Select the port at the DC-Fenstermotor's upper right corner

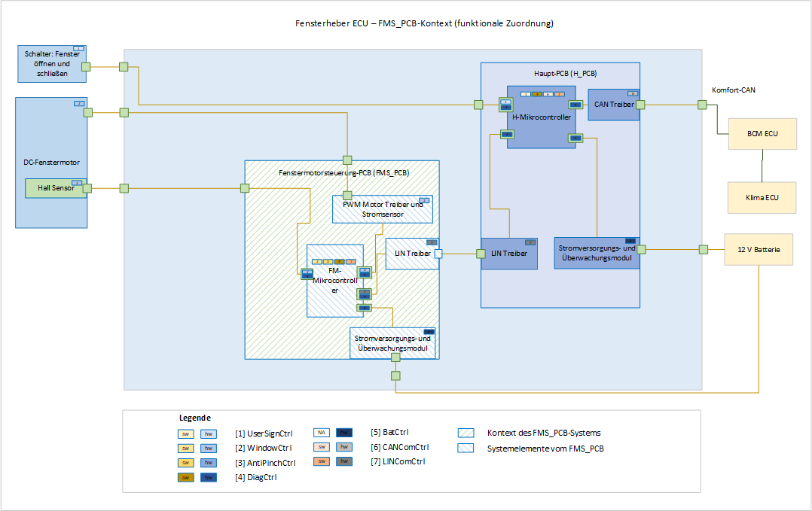click(x=88, y=112)
